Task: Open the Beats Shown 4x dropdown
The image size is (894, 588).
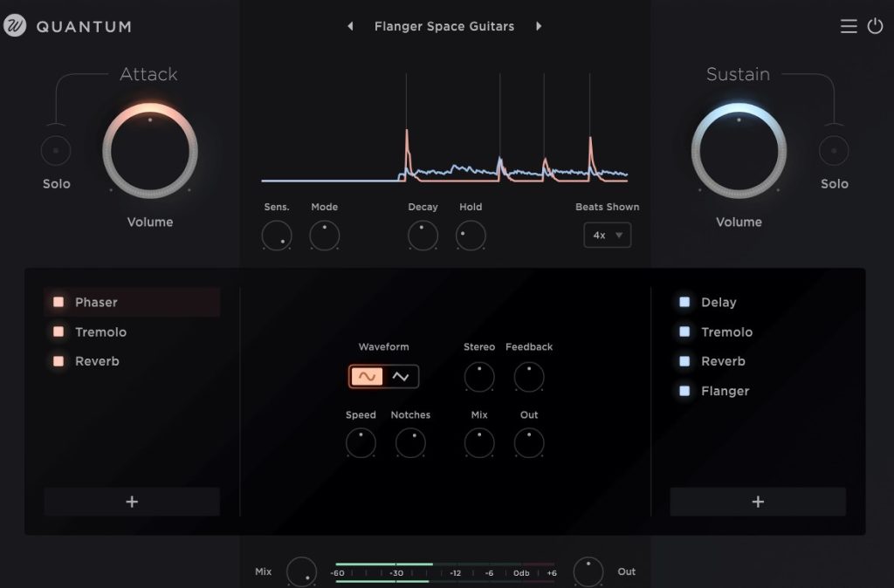Action: coord(607,235)
